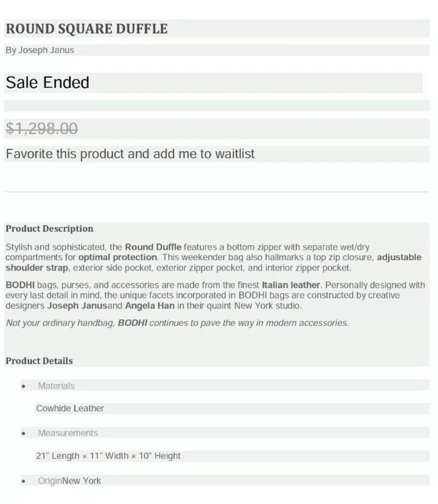Viewport: 438px width, 504px height.
Task: Click the ROUND SQUARE DUFFLE product title
Action: coord(87,29)
